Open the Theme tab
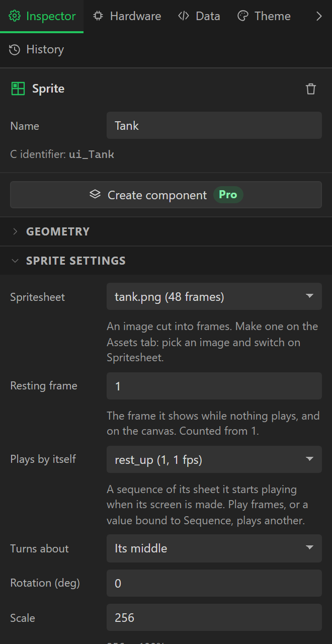 coord(264,16)
